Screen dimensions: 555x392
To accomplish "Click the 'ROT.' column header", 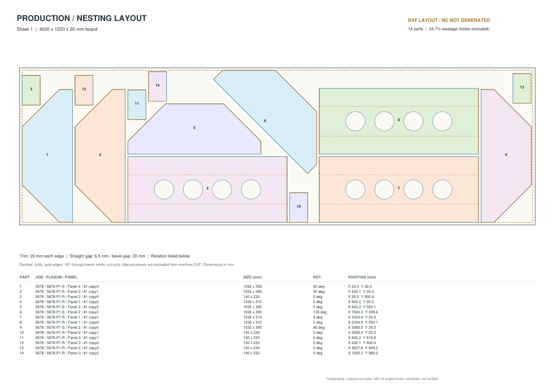I will coord(317,277).
